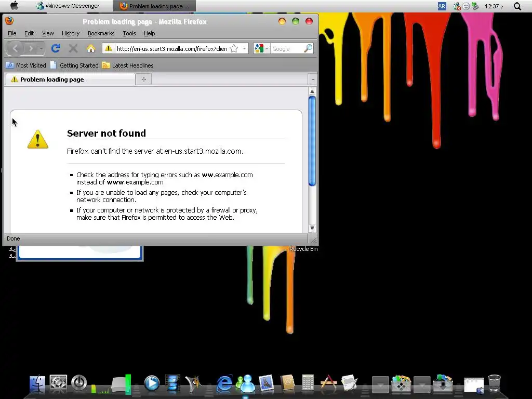The image size is (532, 399).
Task: Expand the address bar URL history dropdown
Action: tap(244, 48)
